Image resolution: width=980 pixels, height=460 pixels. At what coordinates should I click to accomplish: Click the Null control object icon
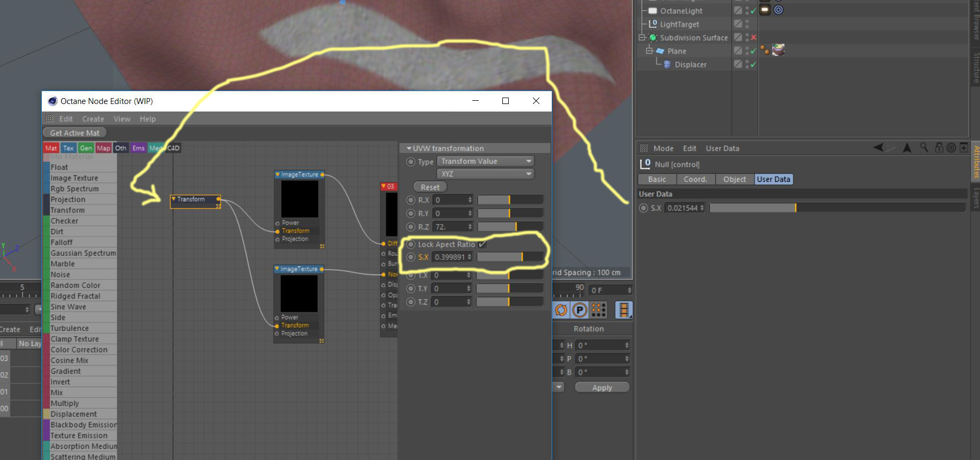645,164
